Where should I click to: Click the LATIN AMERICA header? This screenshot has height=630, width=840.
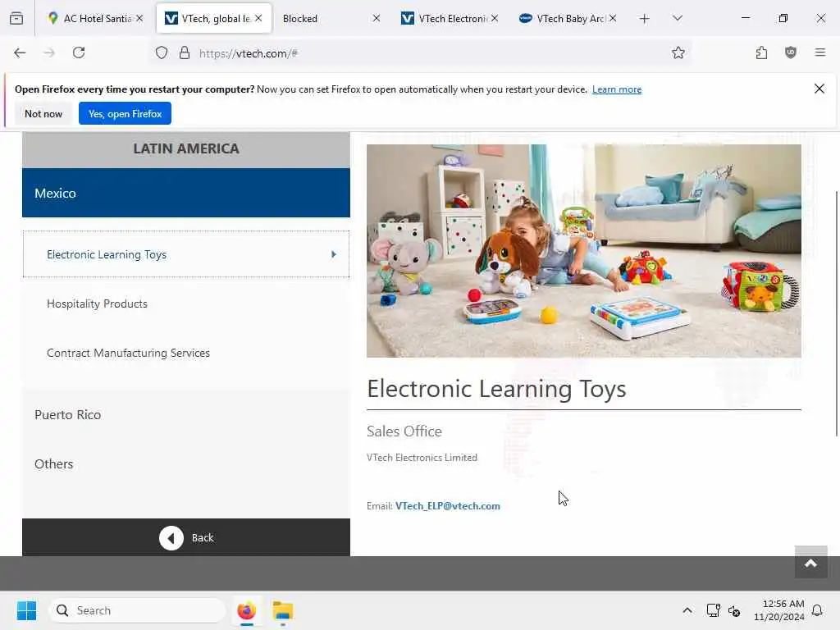(x=186, y=148)
